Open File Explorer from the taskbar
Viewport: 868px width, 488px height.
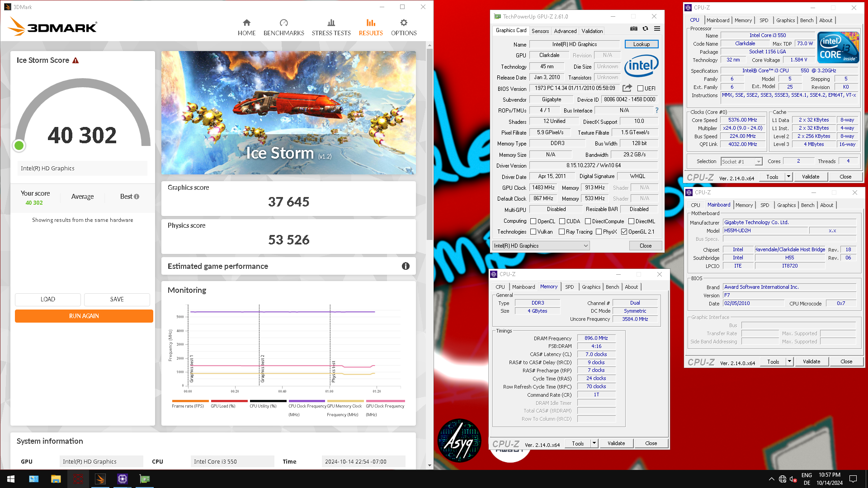[56, 479]
